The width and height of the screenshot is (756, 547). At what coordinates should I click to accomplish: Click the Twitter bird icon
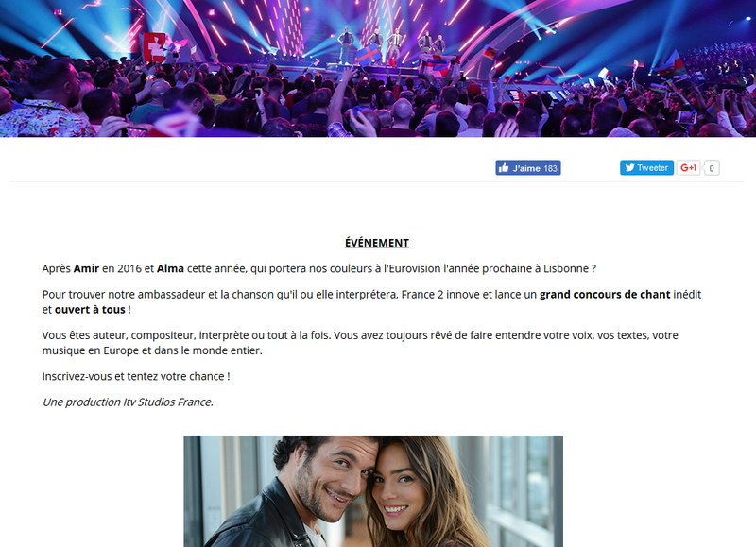[x=629, y=168]
